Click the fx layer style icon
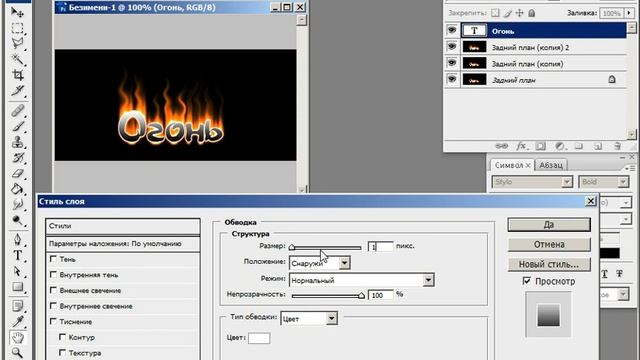 521,146
